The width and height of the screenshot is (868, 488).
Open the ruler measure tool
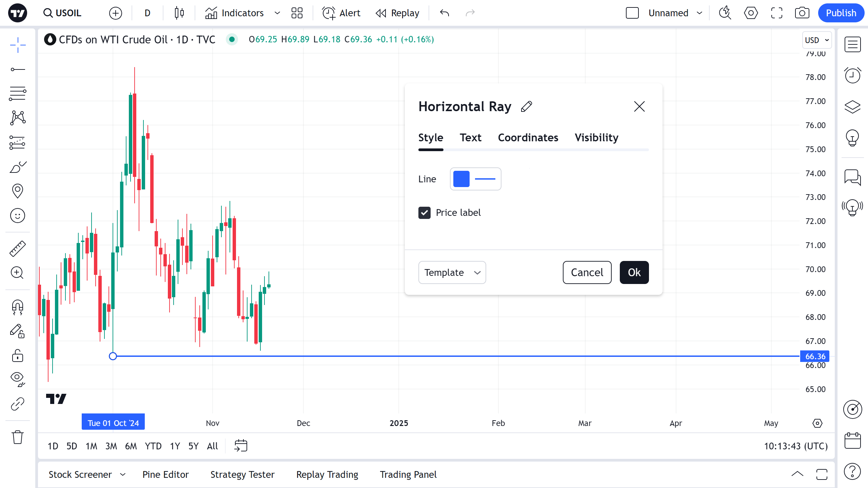[17, 248]
